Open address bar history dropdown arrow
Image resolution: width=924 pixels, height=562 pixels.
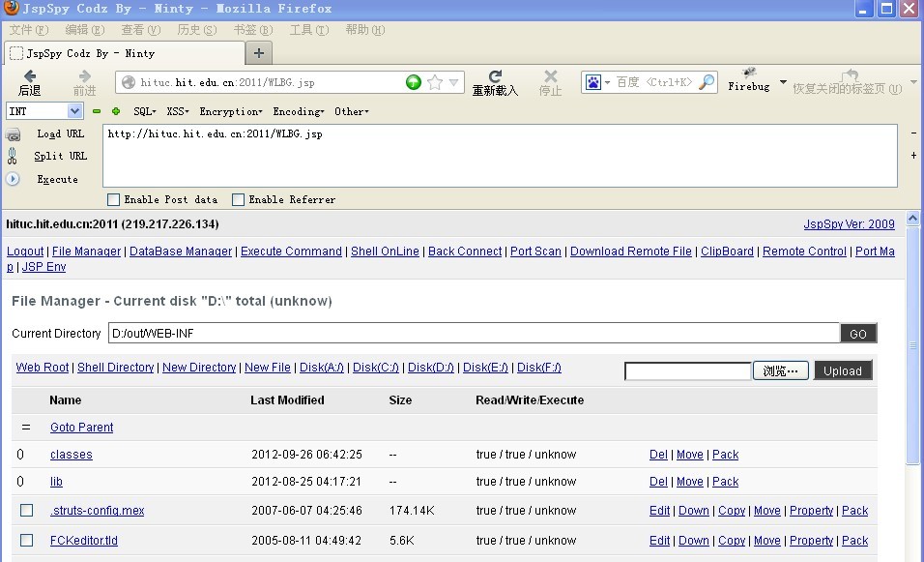coord(453,82)
